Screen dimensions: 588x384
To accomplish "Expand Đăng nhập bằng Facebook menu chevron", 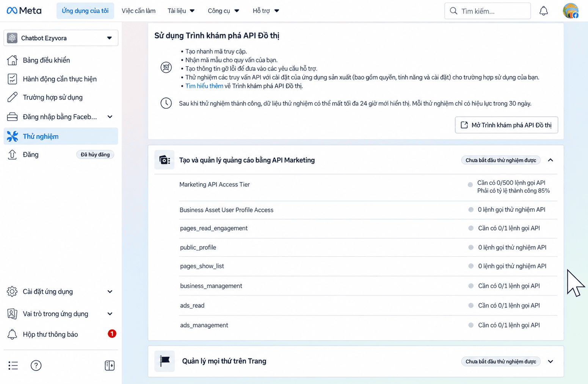I will coord(110,117).
